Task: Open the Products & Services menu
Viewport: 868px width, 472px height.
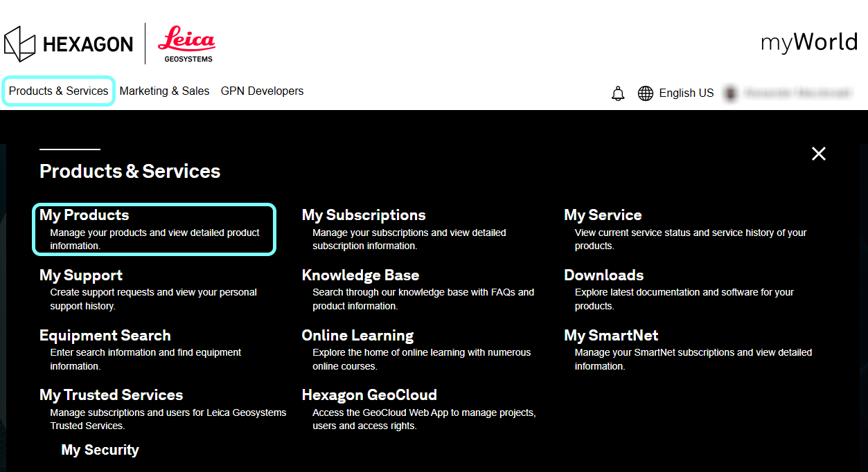Action: coord(58,91)
